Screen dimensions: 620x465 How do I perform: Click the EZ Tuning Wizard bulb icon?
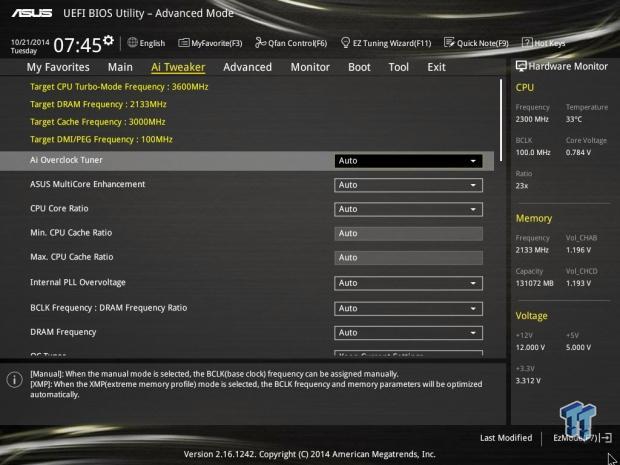tap(345, 43)
